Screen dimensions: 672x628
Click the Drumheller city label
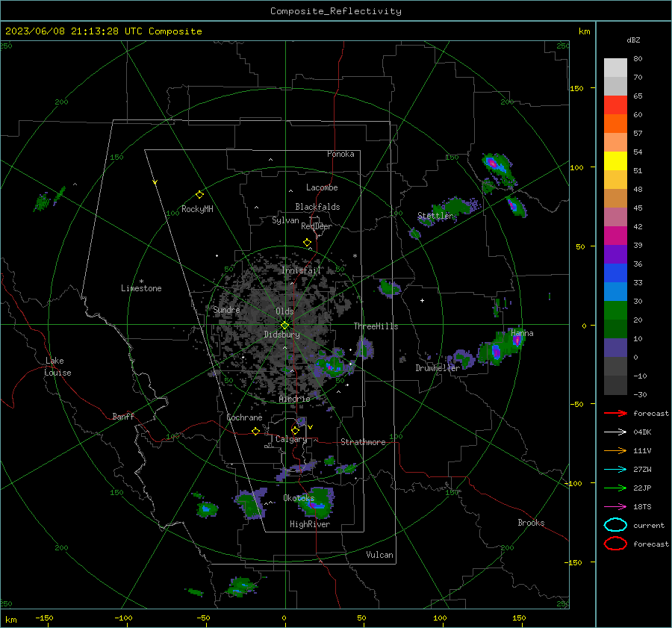(x=438, y=368)
